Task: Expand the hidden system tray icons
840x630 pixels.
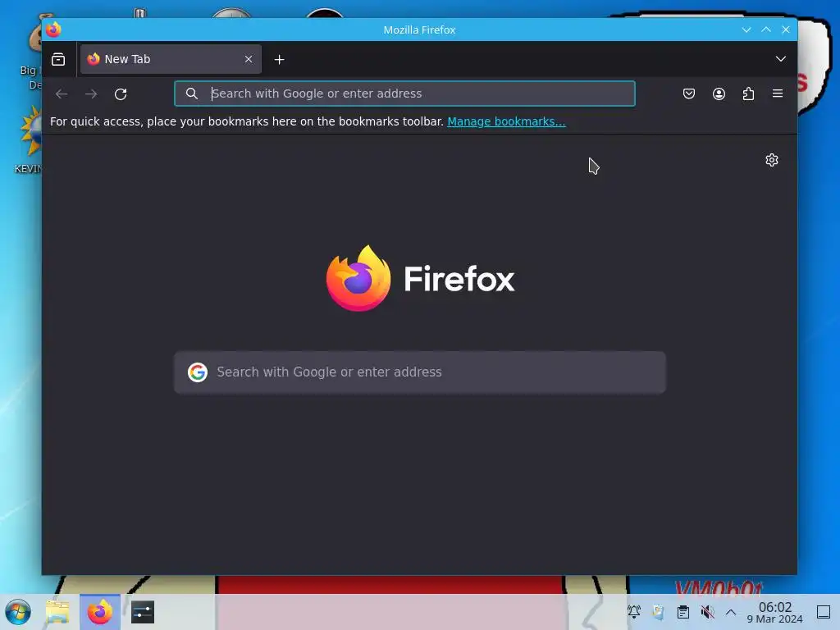Action: coord(731,612)
